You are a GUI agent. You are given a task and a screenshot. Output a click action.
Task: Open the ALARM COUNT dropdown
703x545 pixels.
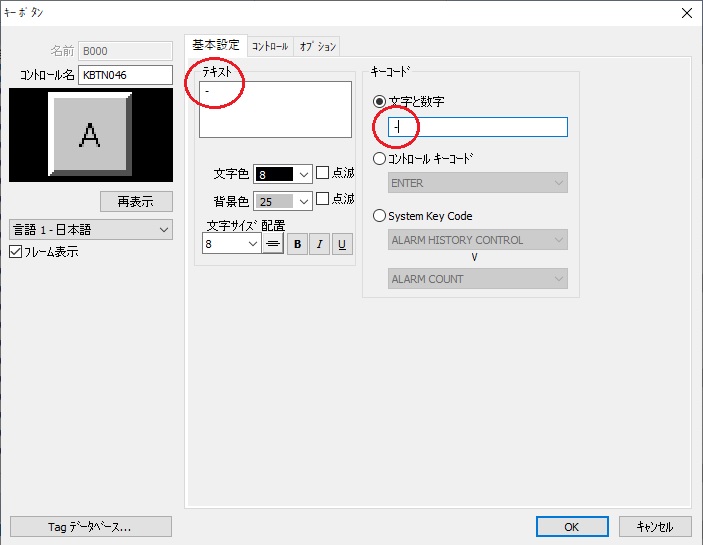[478, 279]
